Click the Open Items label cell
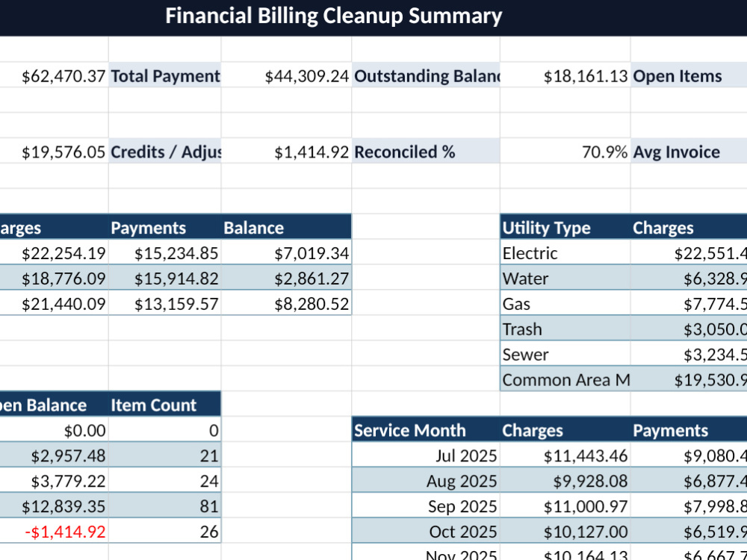Screen dimensions: 747x560 (689, 75)
